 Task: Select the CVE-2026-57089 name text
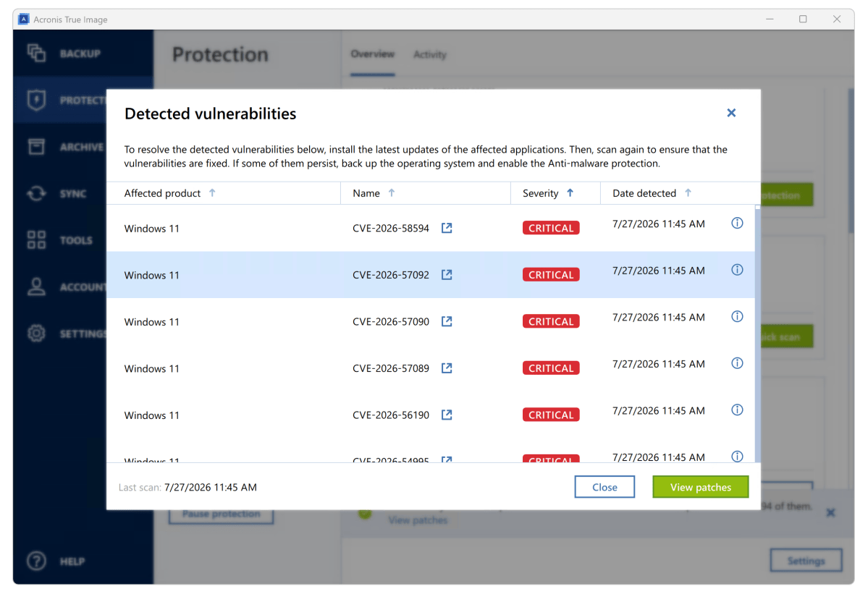pyautogui.click(x=391, y=368)
